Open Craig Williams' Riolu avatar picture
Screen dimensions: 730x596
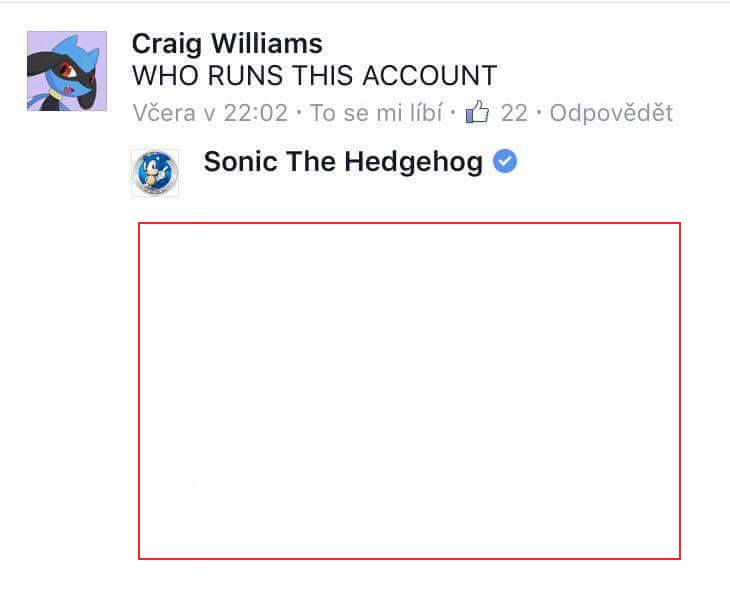click(x=67, y=71)
